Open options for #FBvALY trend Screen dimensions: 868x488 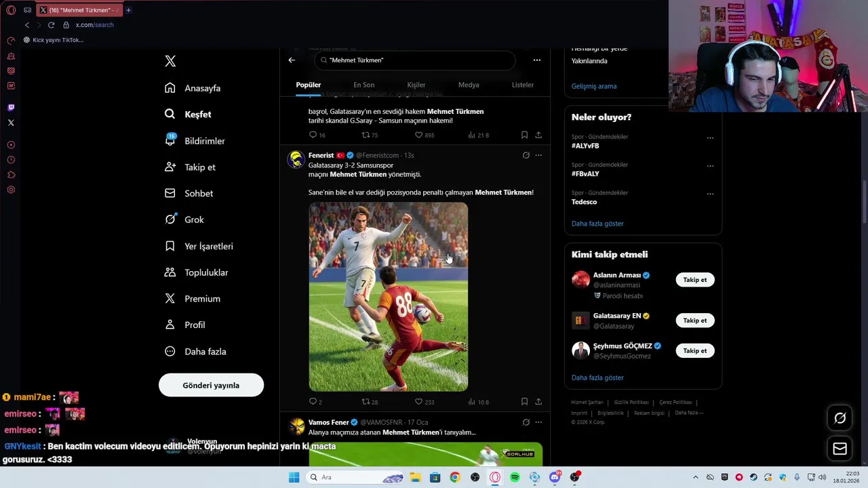(710, 166)
